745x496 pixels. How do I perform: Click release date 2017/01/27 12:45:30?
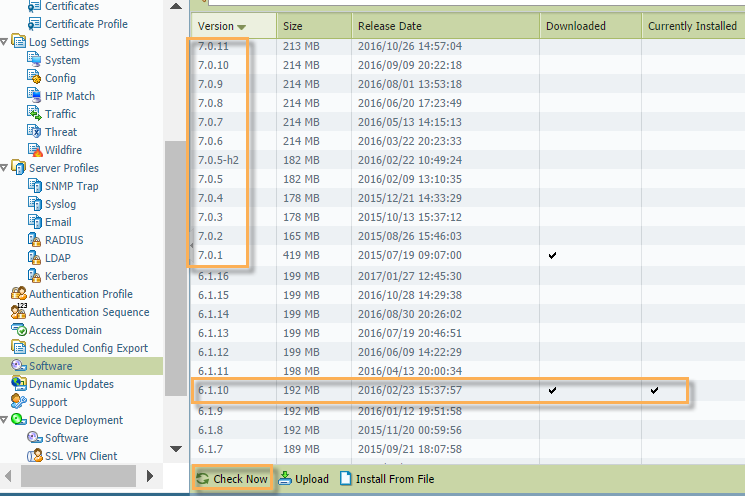click(410, 276)
